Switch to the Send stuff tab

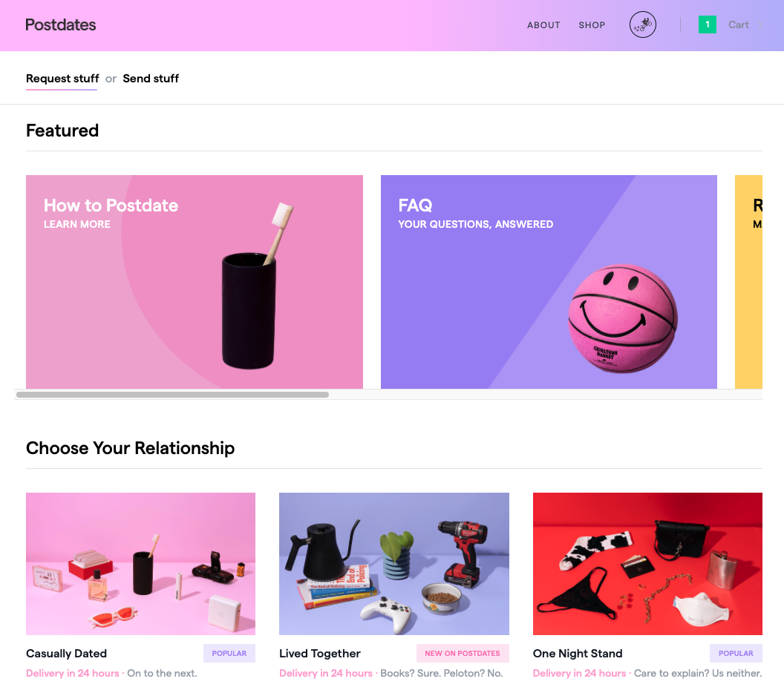click(151, 79)
